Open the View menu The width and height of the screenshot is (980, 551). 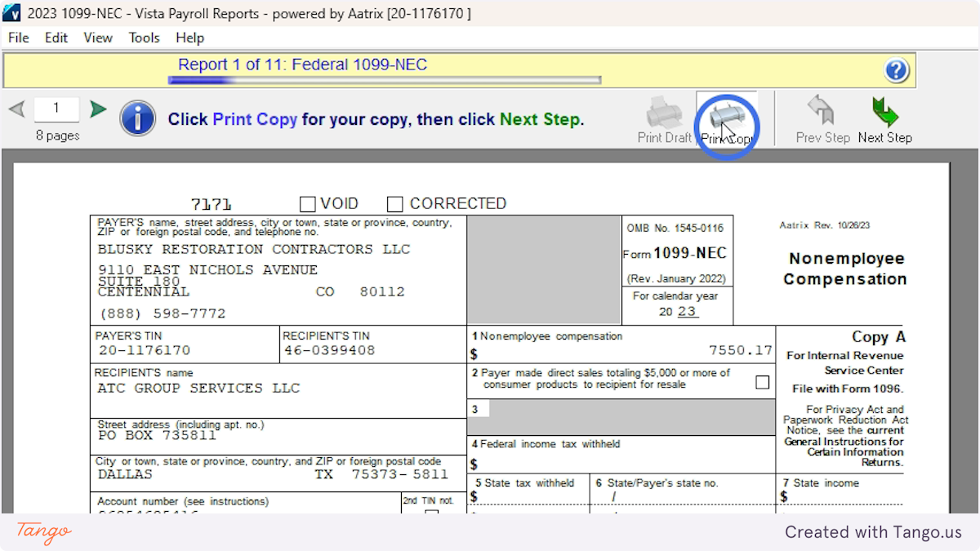[98, 38]
